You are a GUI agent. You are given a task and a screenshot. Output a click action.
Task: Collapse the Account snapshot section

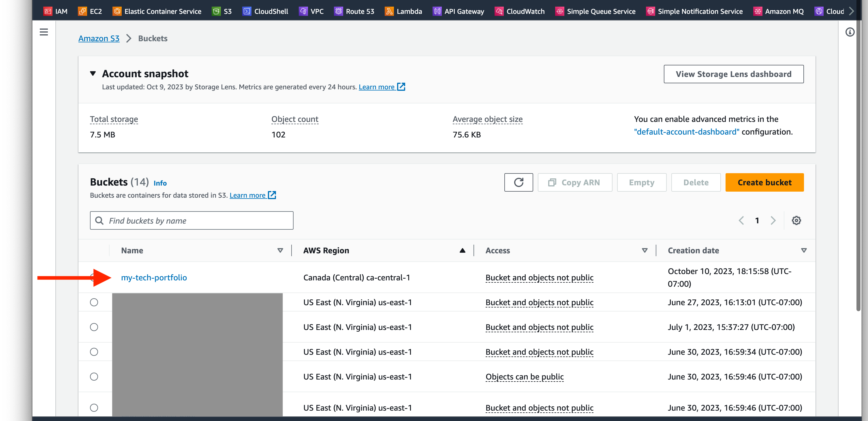(x=93, y=73)
